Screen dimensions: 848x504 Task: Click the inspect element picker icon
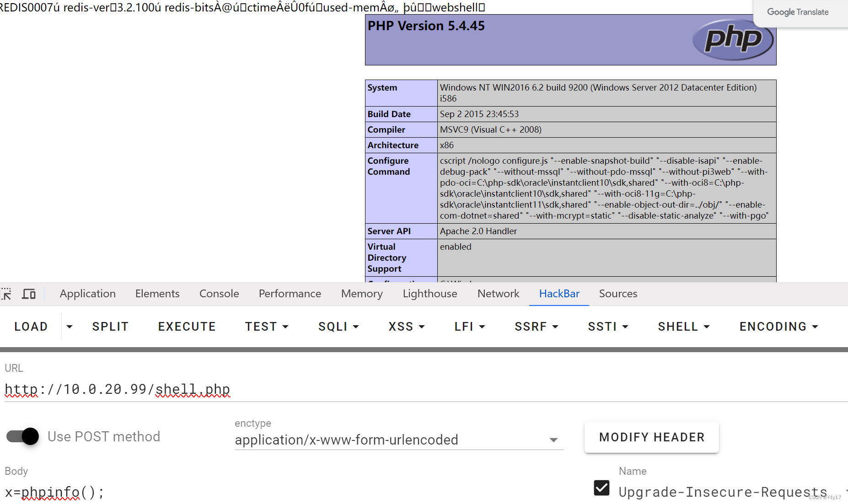click(x=6, y=294)
